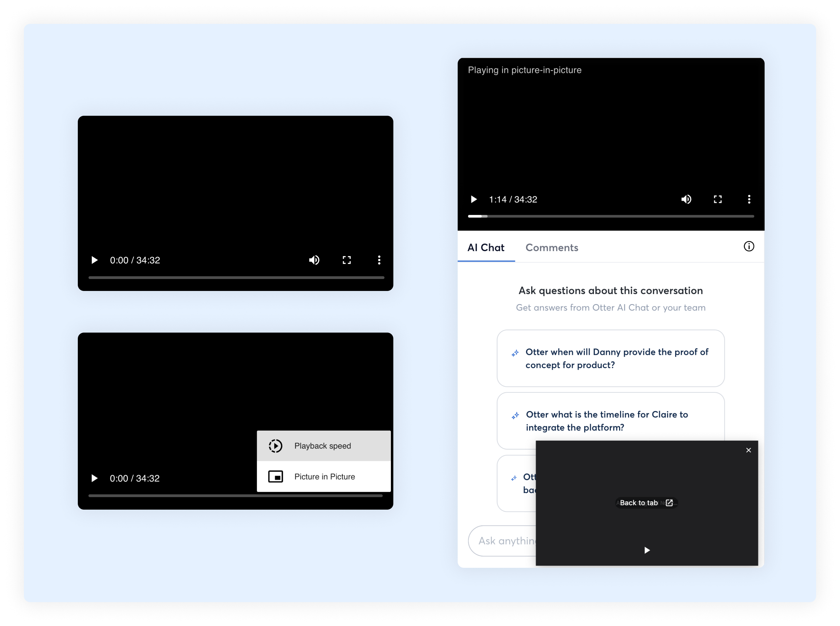Ask about timeline for Claire to integrate platform
Screen dimensions: 840x626
[x=611, y=420]
